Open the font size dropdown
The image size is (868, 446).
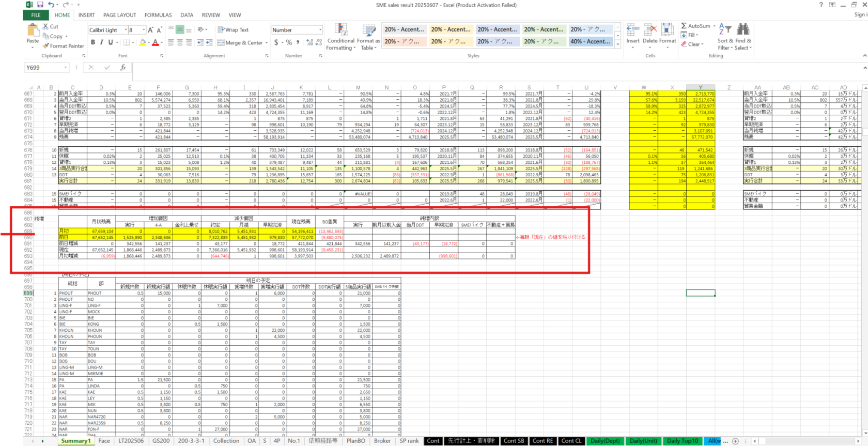tap(145, 30)
